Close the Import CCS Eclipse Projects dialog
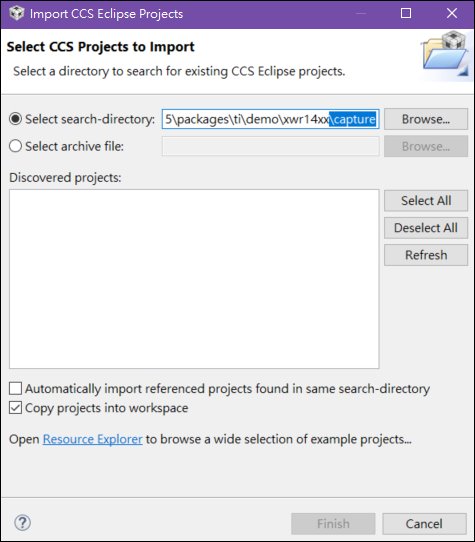 451,13
